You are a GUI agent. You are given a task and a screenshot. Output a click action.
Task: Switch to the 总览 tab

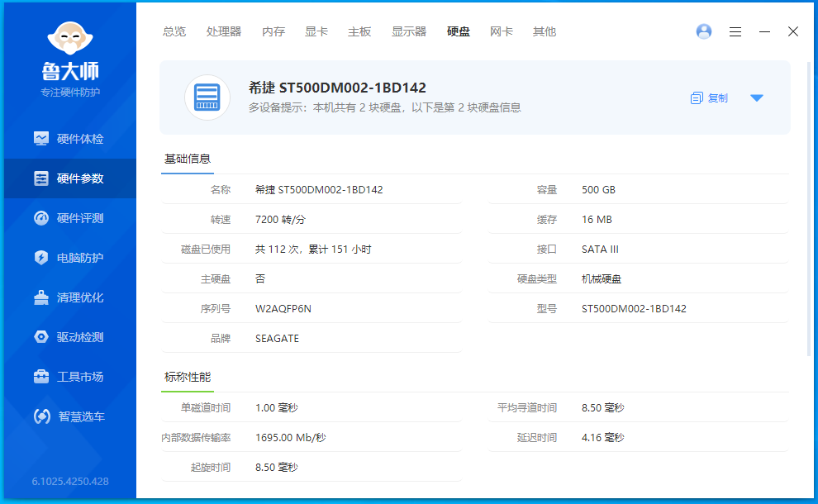click(174, 32)
